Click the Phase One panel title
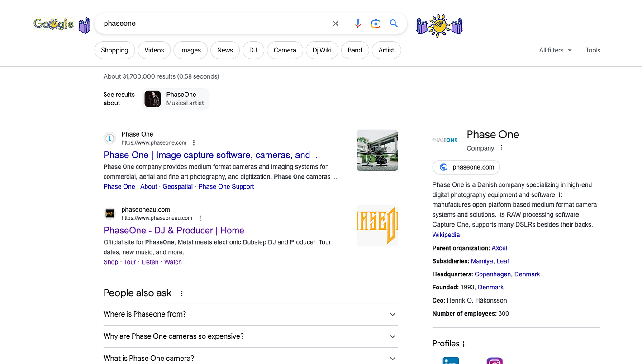Viewport: 642px width, 364px height. 493,135
